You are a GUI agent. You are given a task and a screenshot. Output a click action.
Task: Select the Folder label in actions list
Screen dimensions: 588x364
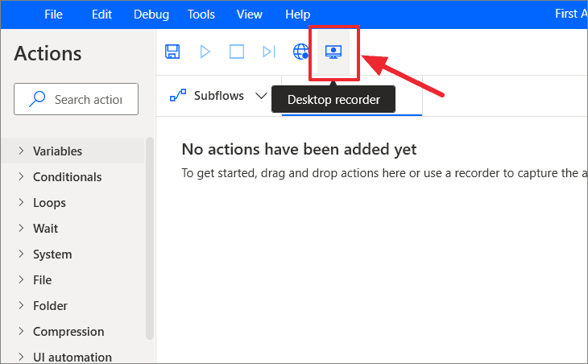point(50,306)
